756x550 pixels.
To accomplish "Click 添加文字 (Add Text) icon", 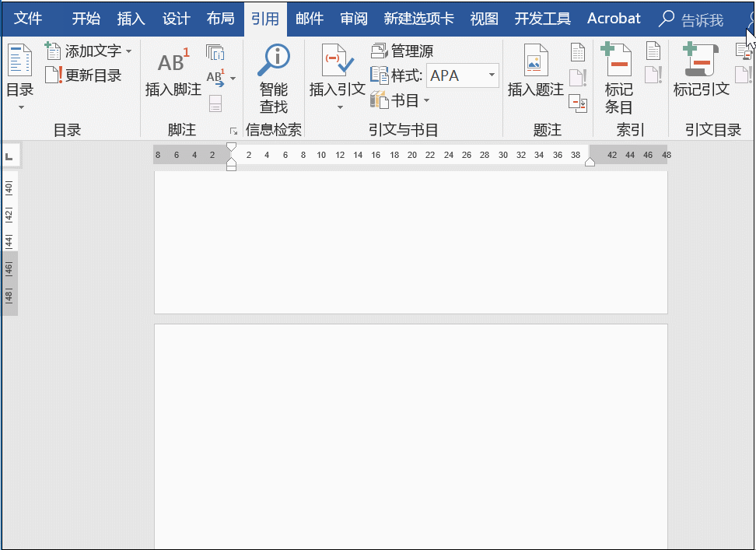I will (52, 51).
